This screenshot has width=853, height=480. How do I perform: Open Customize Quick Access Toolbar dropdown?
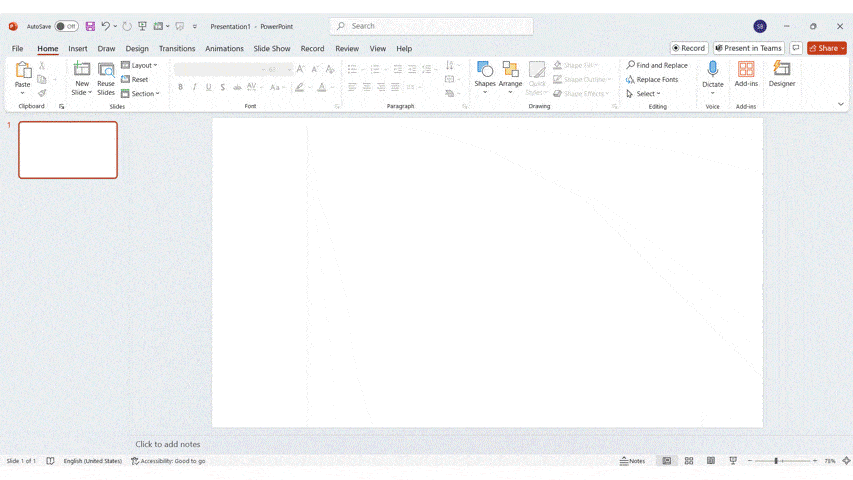pos(194,26)
